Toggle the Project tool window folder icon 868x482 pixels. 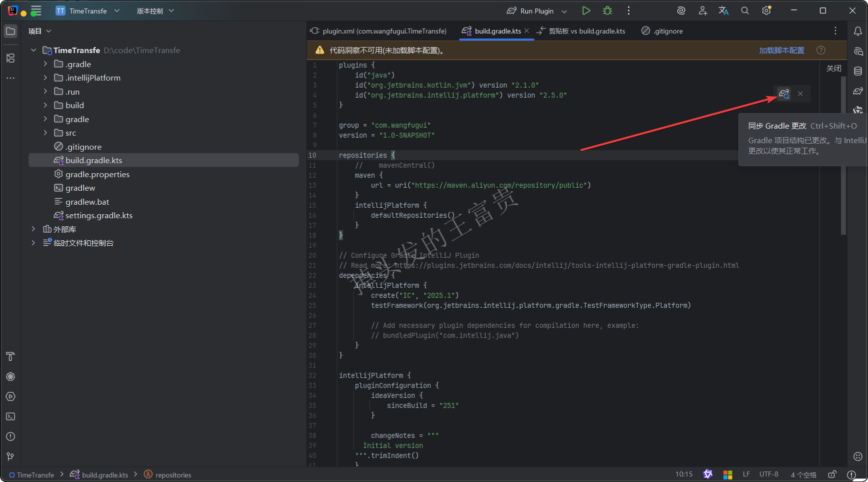[x=11, y=31]
